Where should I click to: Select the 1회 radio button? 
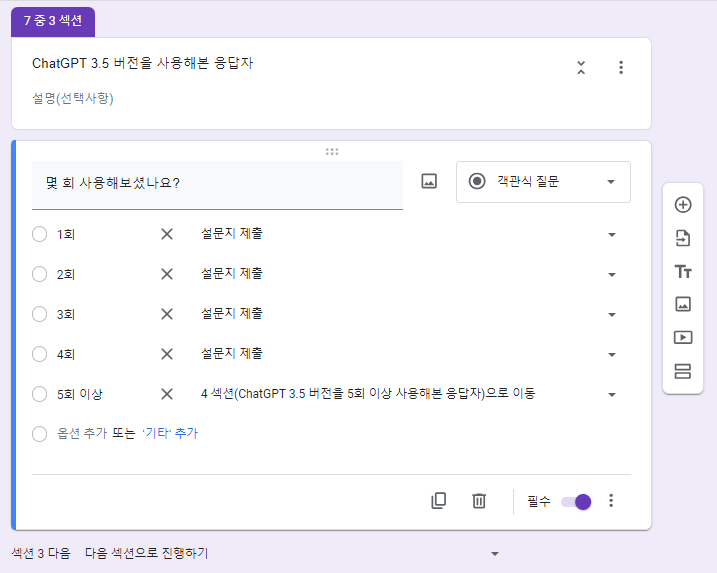(x=39, y=234)
